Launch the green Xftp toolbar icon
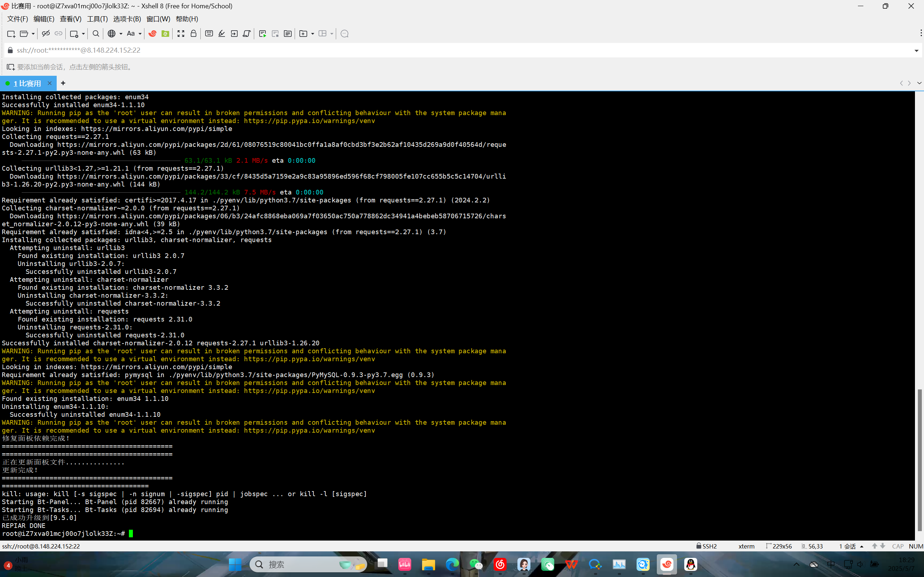Viewport: 924px width, 577px height. click(165, 34)
